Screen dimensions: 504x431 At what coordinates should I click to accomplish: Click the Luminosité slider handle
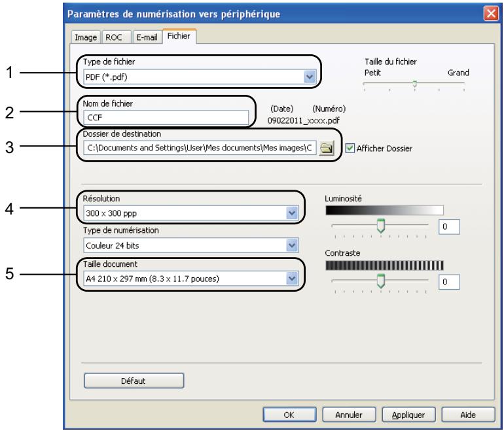click(380, 226)
